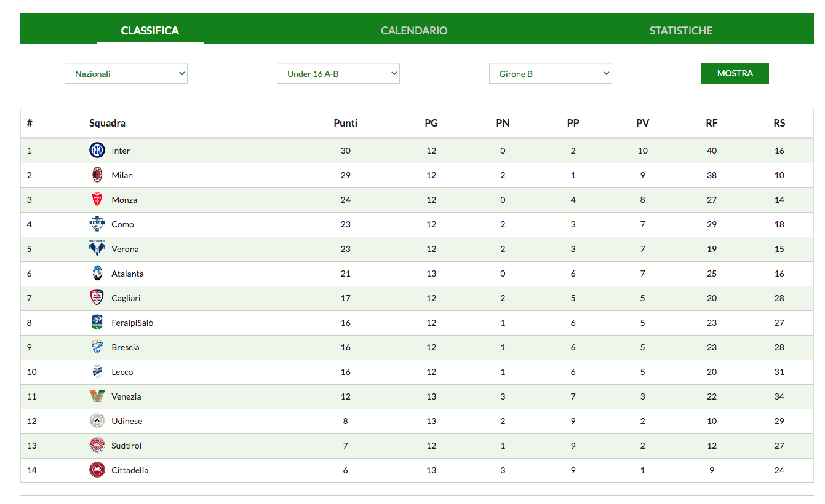Click Lecco's RS value 31
Viewport: 825px width, 504px height.
(x=779, y=372)
